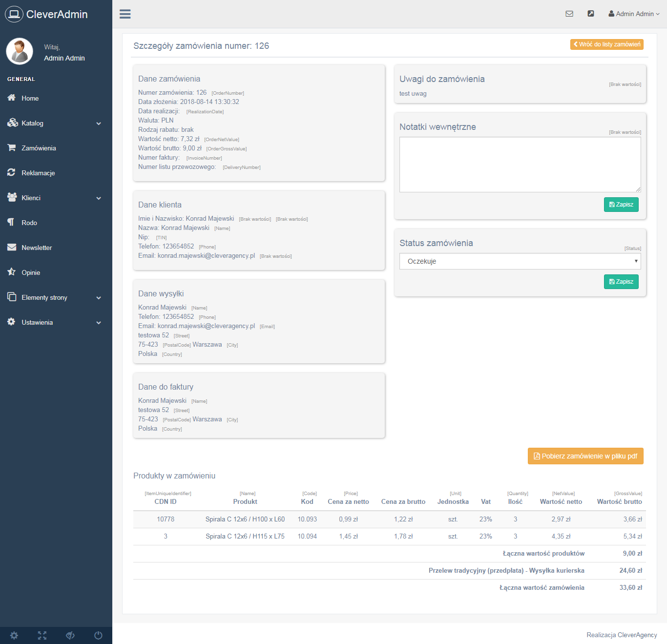
Task: Open the envelope messages icon in header
Action: click(569, 14)
